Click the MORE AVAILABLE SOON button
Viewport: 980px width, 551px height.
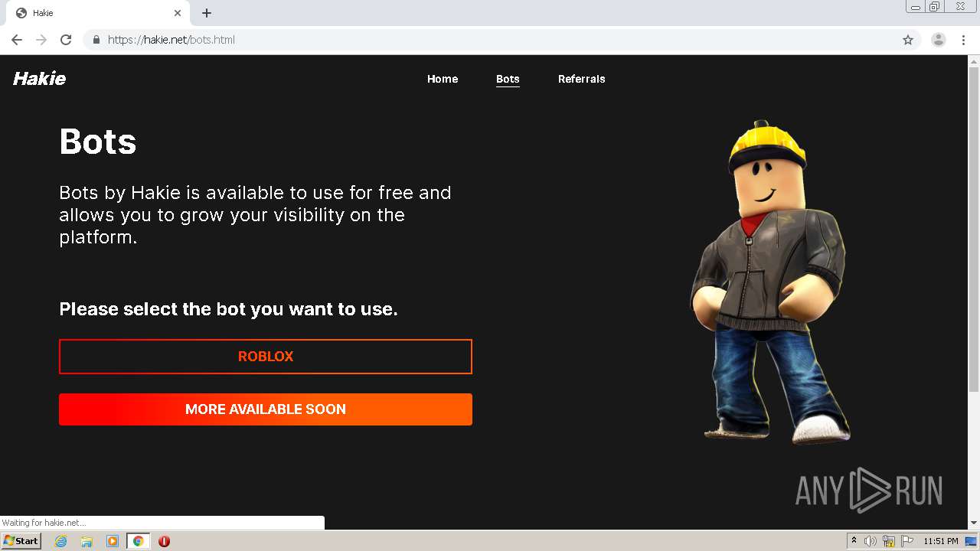pos(266,409)
